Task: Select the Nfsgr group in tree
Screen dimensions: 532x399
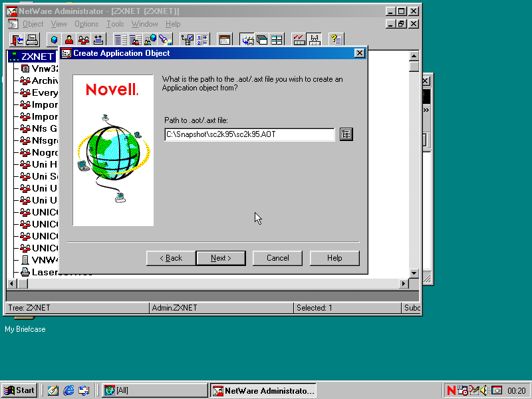Action: tap(39, 140)
